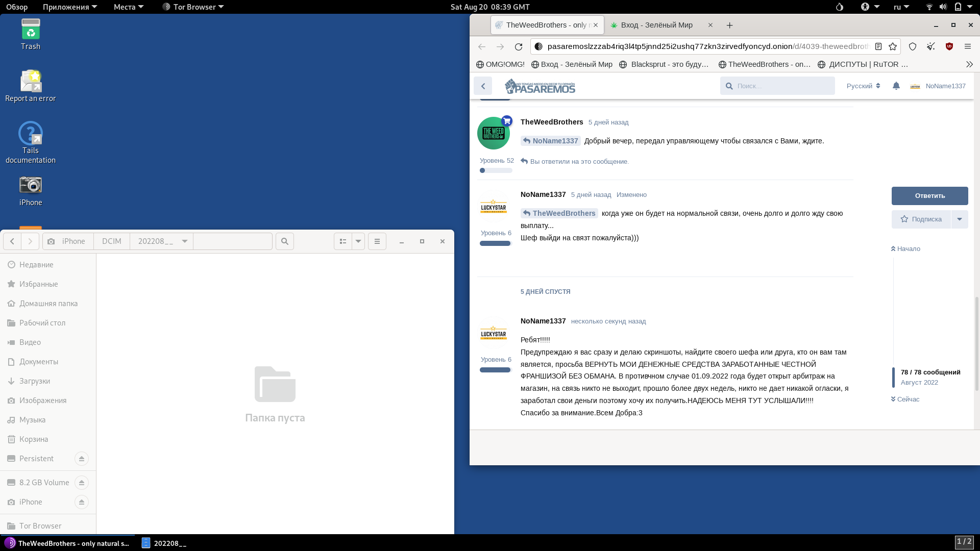Open the Приложения menu
980x551 pixels.
[x=70, y=7]
